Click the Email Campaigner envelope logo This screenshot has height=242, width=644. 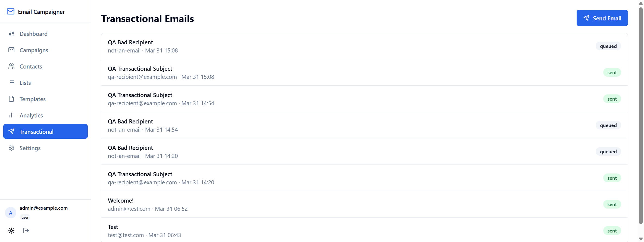11,11
